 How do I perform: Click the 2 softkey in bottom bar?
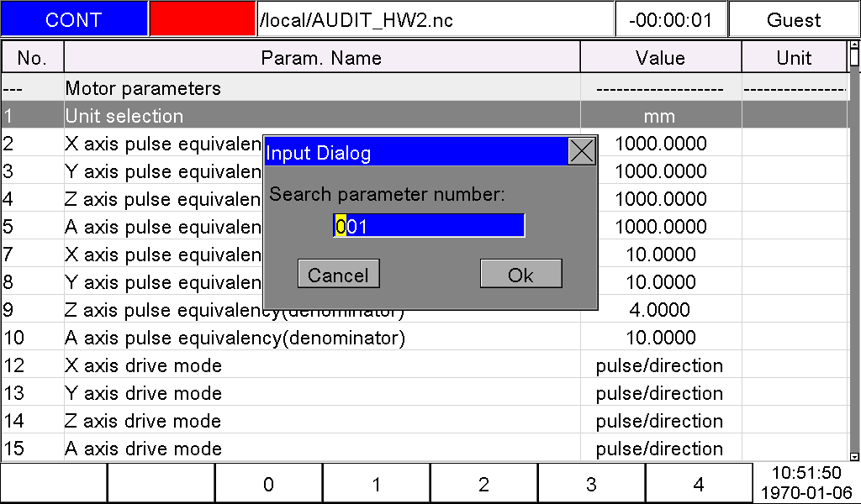(x=483, y=484)
